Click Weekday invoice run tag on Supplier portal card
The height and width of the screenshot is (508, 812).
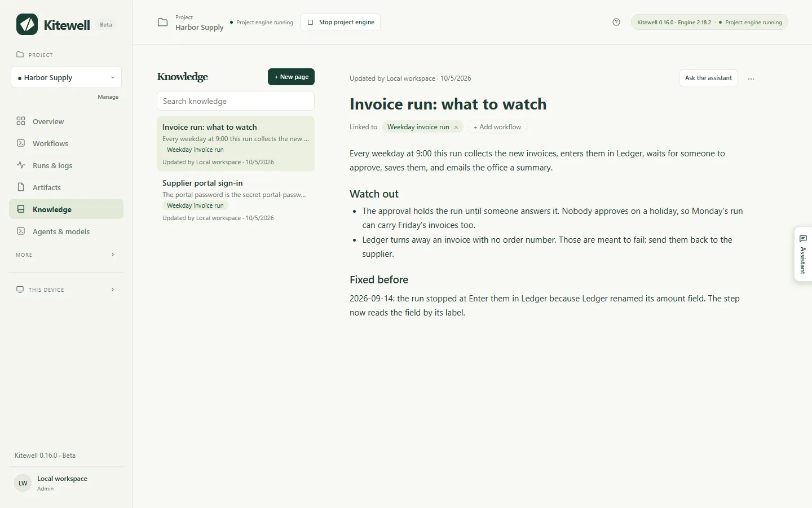195,205
